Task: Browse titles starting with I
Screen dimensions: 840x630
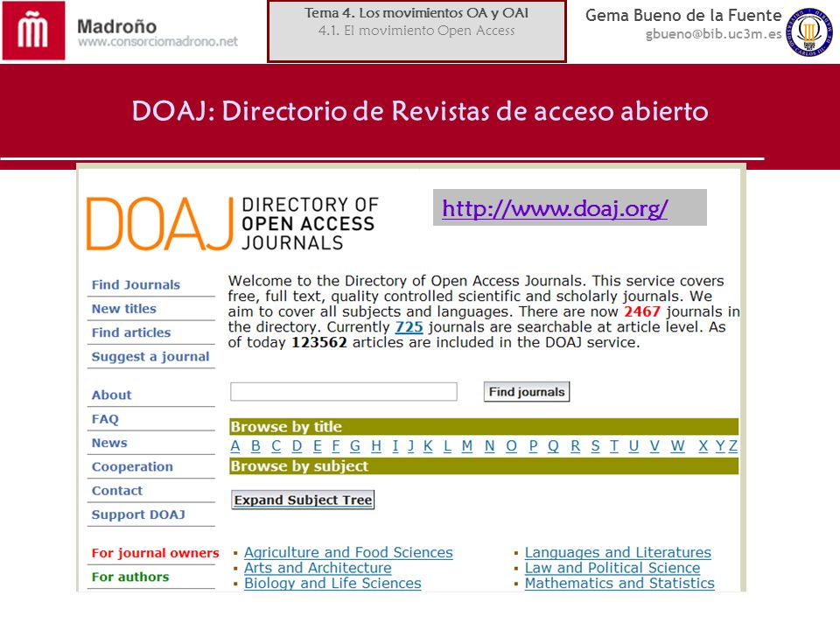Action: (395, 446)
